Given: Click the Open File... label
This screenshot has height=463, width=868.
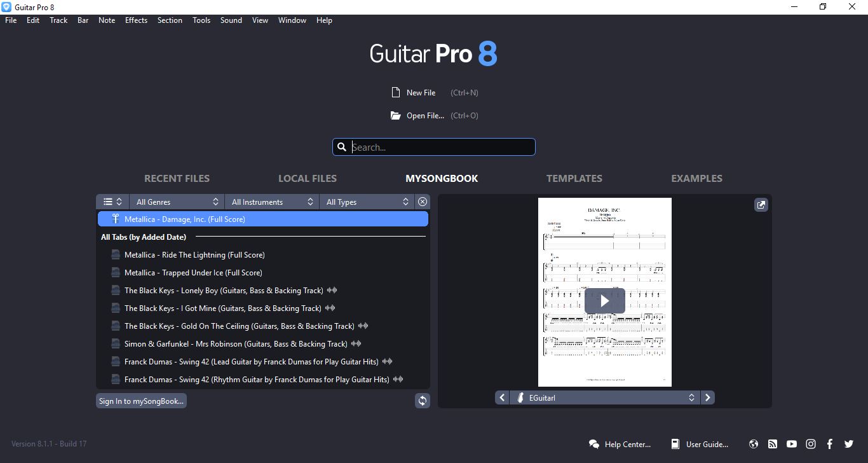Looking at the screenshot, I should click(x=425, y=116).
